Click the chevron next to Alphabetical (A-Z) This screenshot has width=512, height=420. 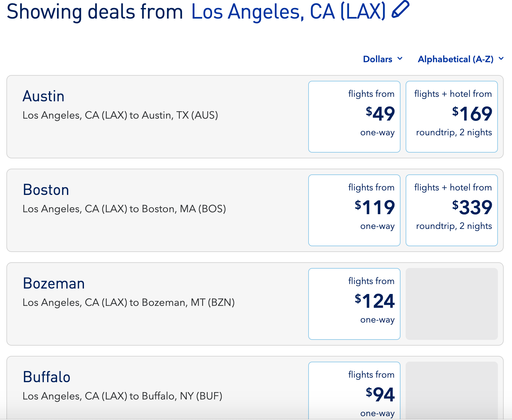coord(501,59)
